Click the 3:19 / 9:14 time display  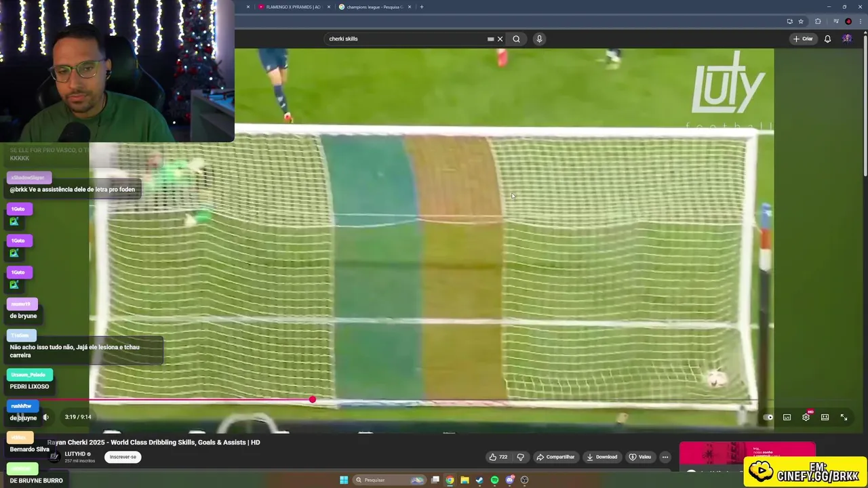(x=77, y=417)
